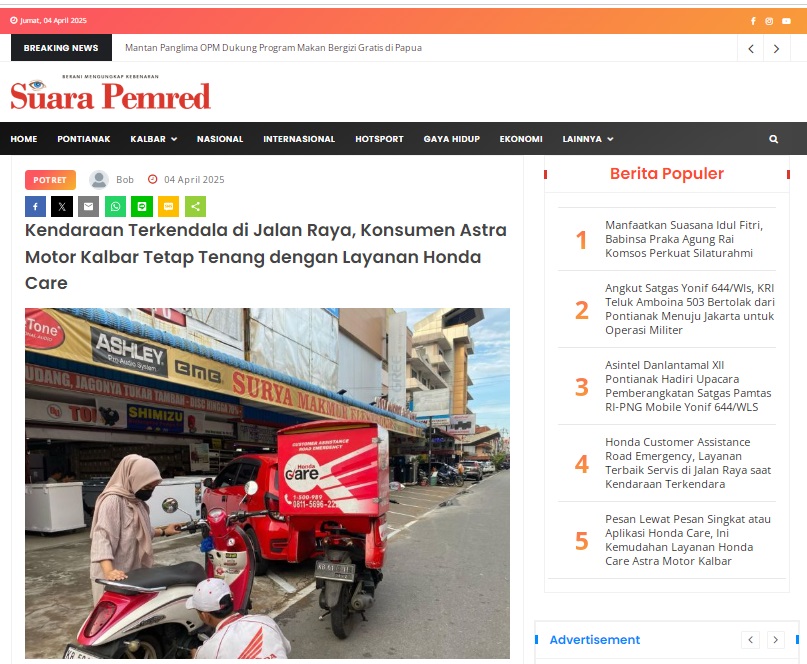Viewport: 807px width, 664px height.
Task: Open the Hotsport menu item
Action: point(379,139)
